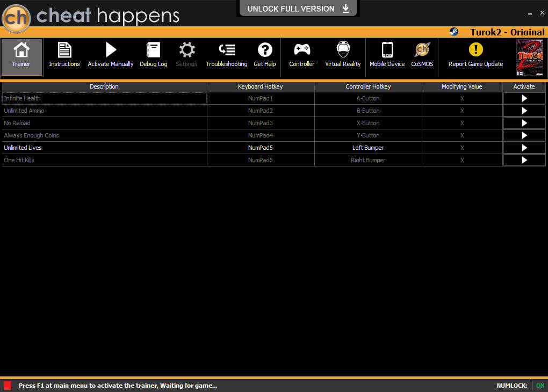Image resolution: width=548 pixels, height=392 pixels.
Task: Activate the Always Enough Coins cheat
Action: (x=524, y=135)
